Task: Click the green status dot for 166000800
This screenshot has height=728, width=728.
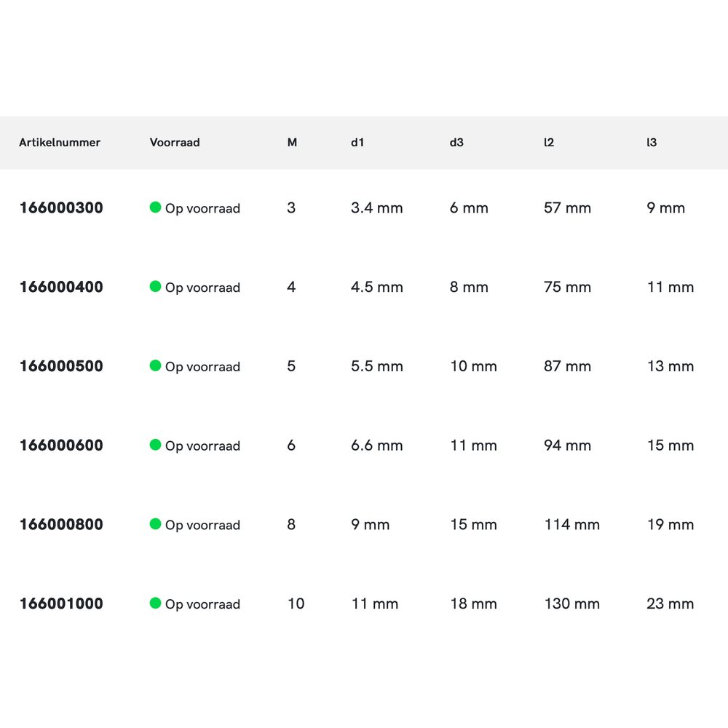Action: coord(155,524)
